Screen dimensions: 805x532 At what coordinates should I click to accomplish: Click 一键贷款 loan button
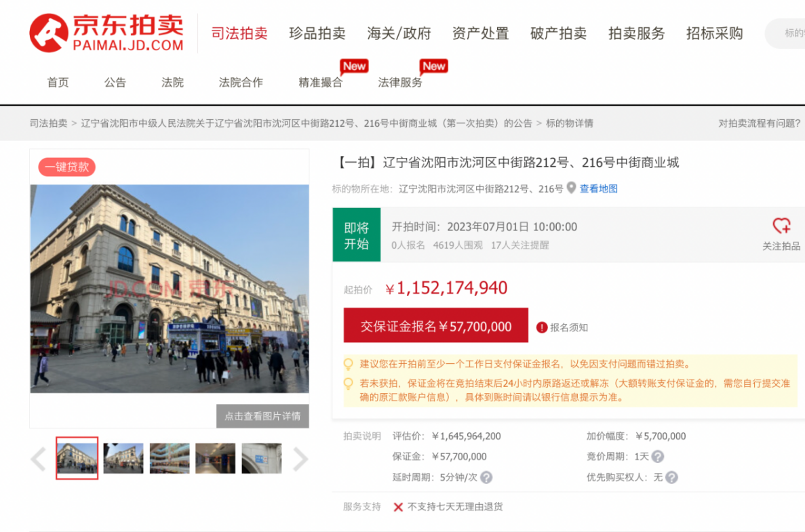coord(66,167)
